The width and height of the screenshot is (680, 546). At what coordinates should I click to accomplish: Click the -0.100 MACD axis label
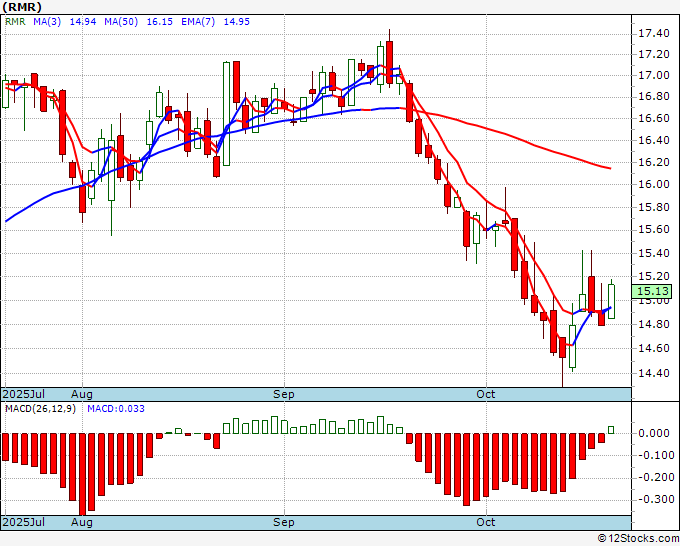click(x=654, y=455)
